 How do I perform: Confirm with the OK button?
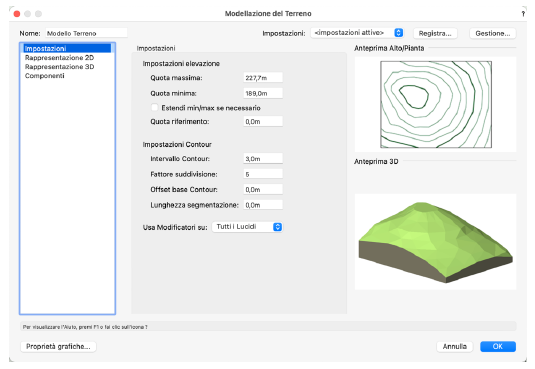498,346
